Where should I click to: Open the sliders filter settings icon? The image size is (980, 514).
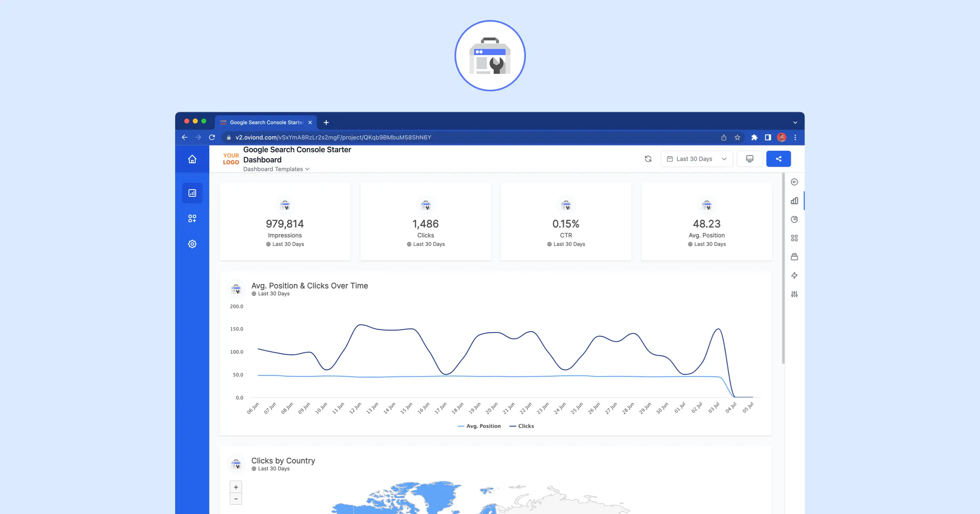pyautogui.click(x=794, y=294)
